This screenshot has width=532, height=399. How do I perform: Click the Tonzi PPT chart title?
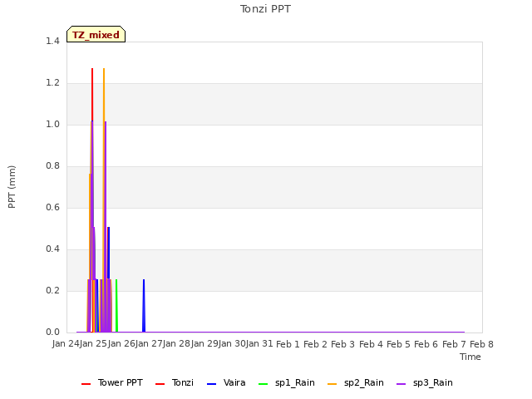265,9
